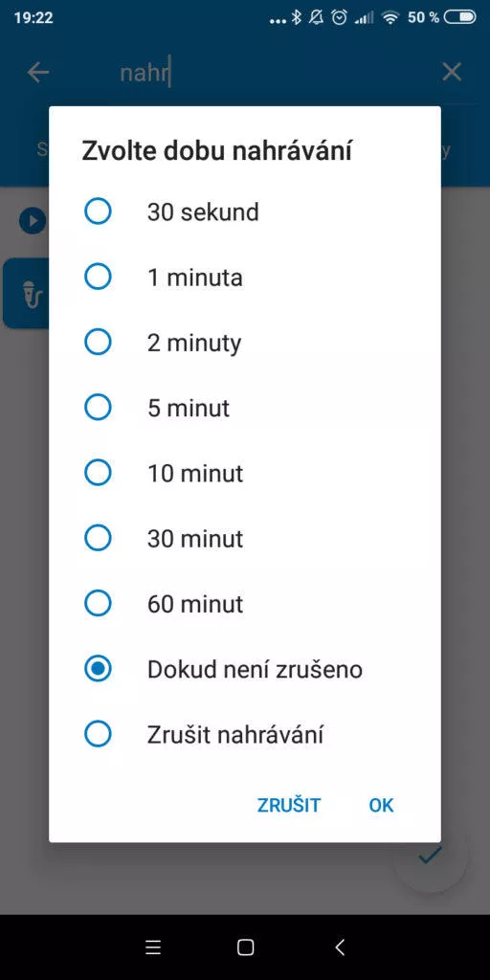
Task: Choose 2 minuty recording duration
Action: point(245,343)
